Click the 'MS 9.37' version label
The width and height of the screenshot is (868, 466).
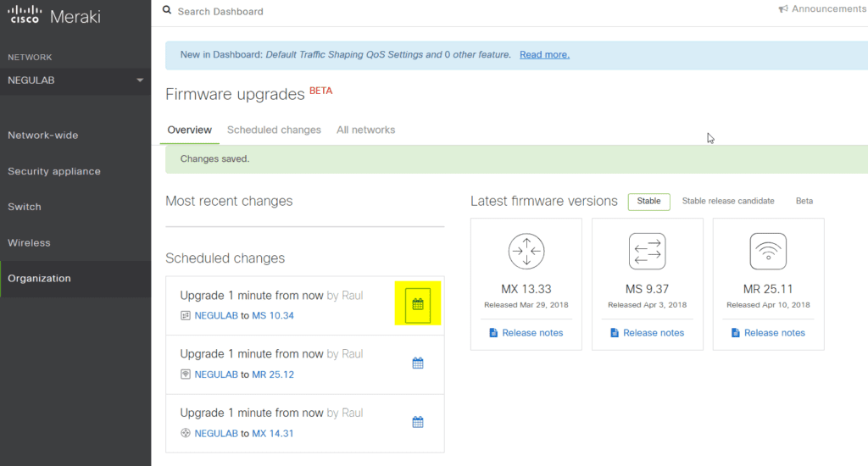(647, 289)
